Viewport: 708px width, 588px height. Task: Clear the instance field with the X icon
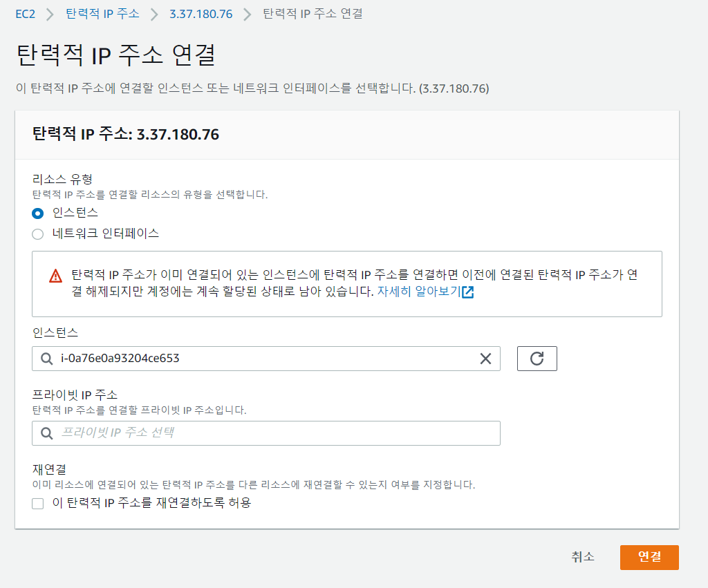pyautogui.click(x=485, y=358)
